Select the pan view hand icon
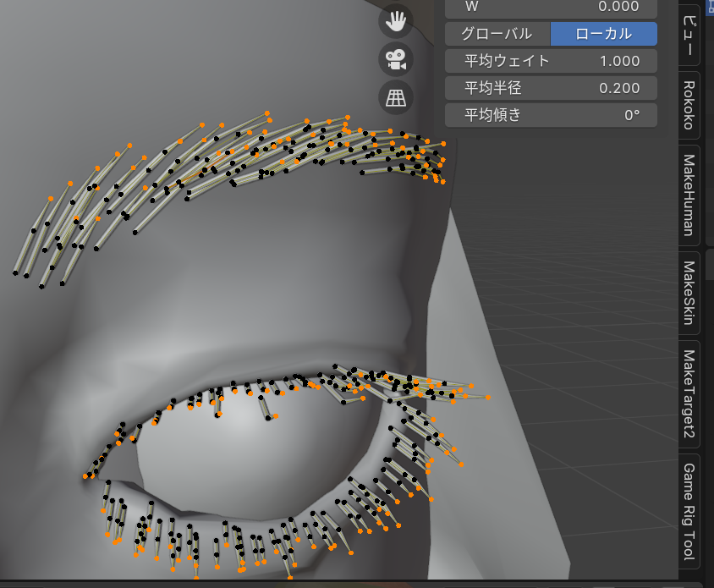This screenshot has height=588, width=714. point(396,21)
